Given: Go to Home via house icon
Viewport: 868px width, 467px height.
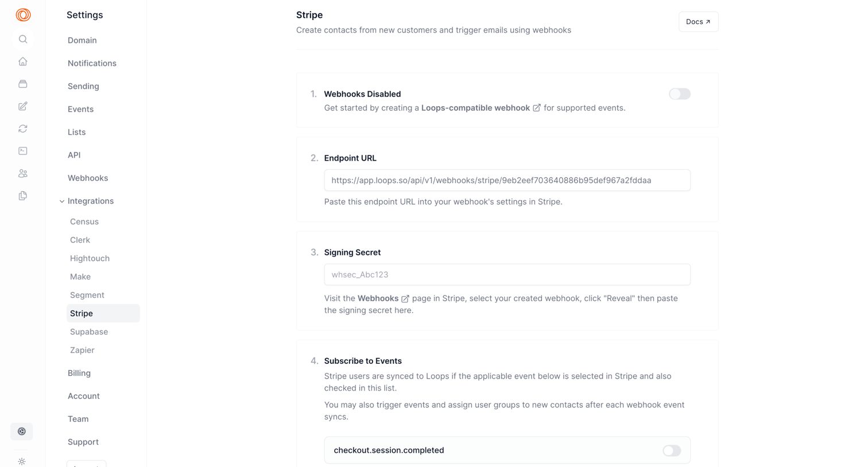Looking at the screenshot, I should click(x=23, y=61).
